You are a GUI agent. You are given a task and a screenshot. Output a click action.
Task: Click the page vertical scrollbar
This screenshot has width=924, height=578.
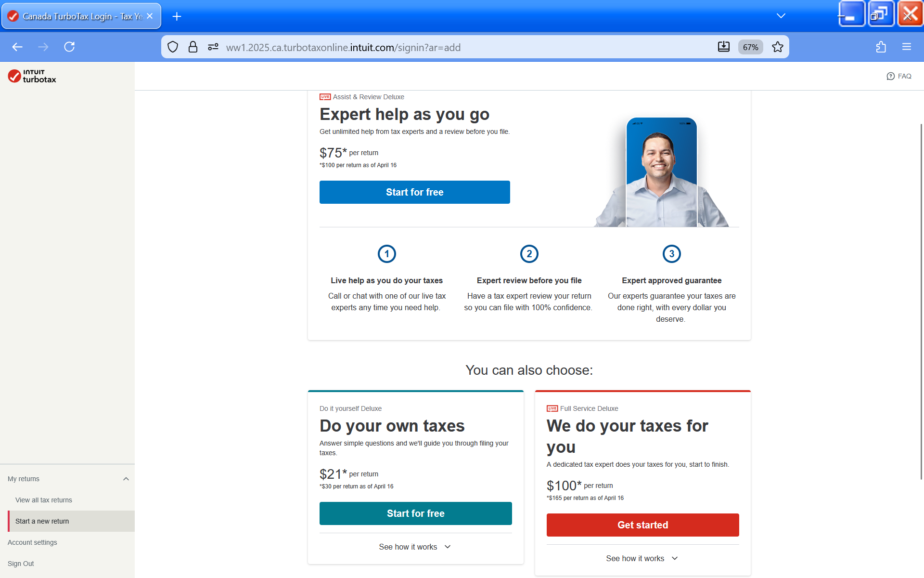921,301
